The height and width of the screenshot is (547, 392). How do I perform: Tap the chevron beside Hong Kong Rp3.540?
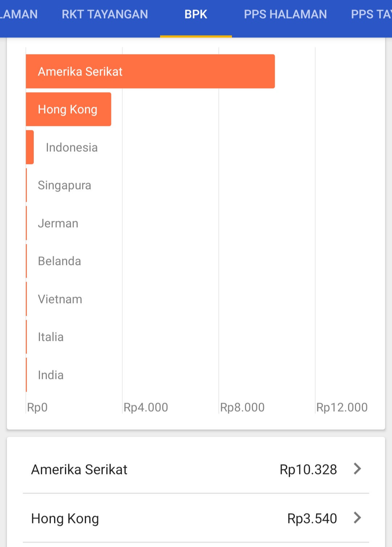click(x=357, y=518)
